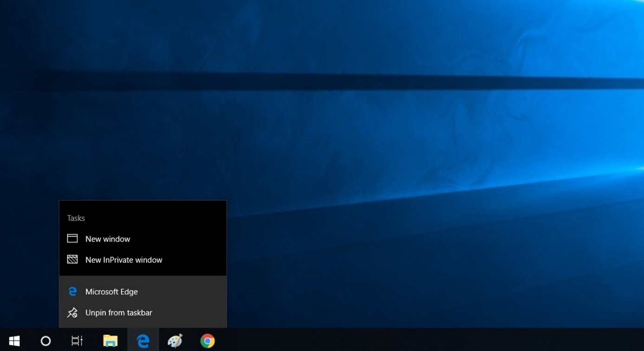Viewport: 644px width, 351px height.
Task: Launch Paint from the taskbar
Action: pos(175,341)
